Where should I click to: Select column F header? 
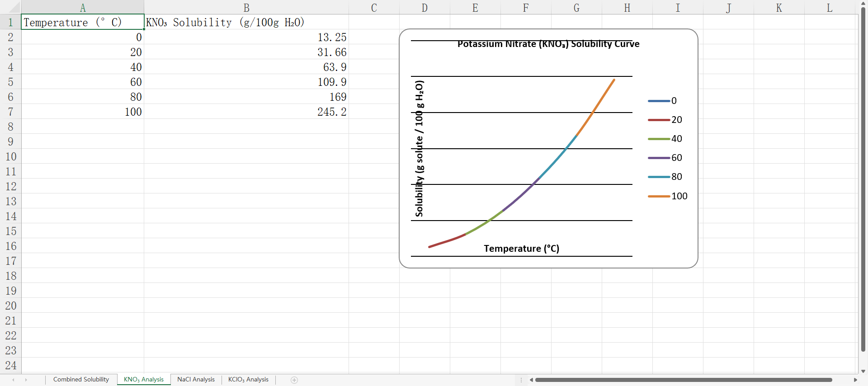click(x=526, y=8)
